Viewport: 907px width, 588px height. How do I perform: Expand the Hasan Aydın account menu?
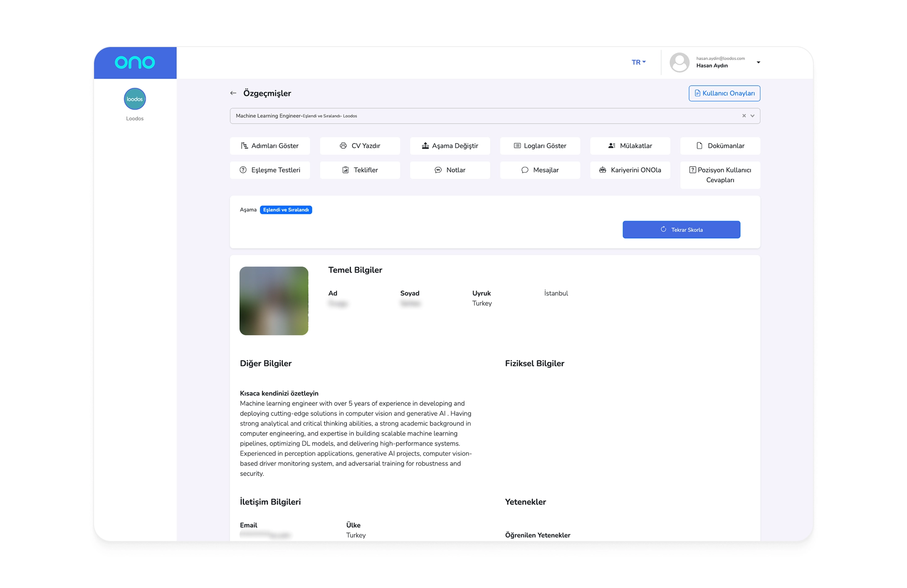[x=758, y=63]
